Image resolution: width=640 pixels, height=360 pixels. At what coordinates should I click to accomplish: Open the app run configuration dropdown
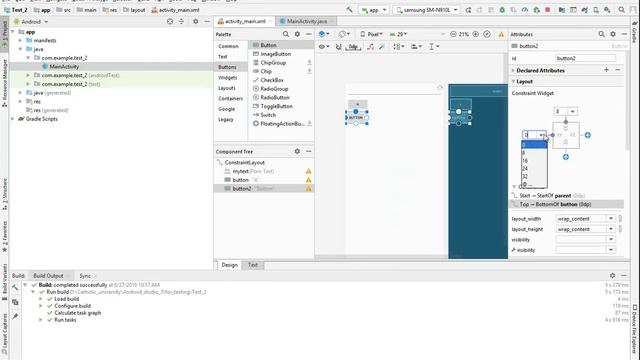[373, 10]
